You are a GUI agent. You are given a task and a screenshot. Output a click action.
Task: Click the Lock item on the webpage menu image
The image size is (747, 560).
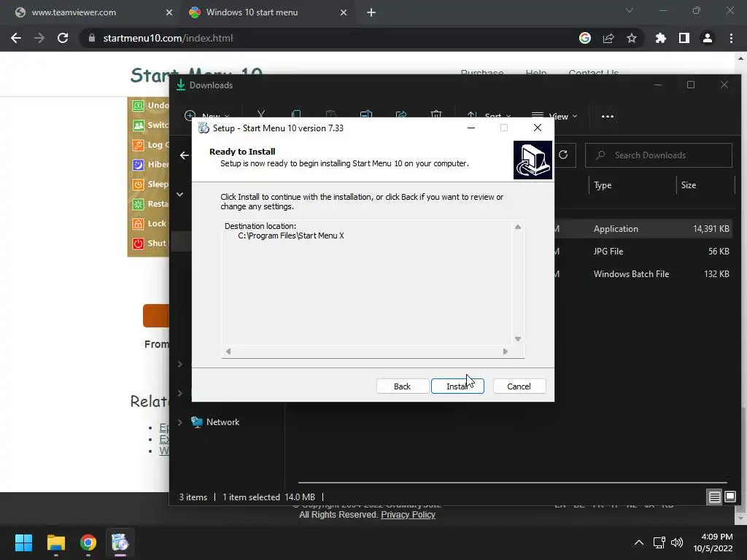pos(149,224)
